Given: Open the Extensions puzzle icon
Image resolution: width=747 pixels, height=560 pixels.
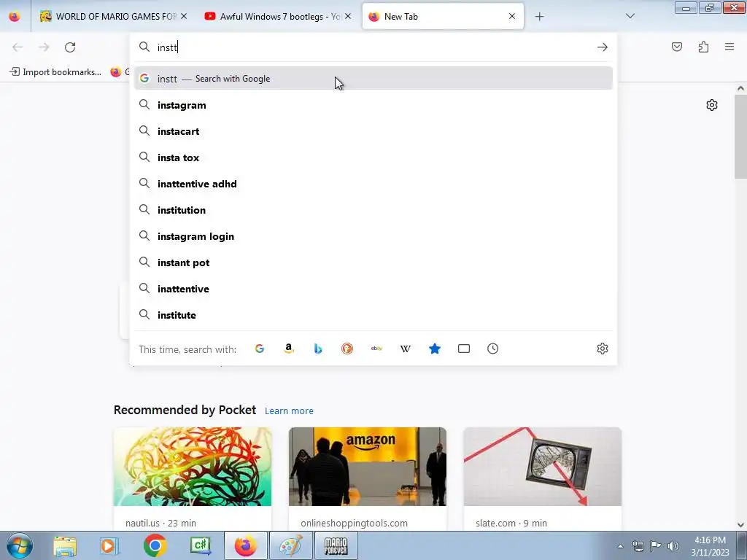Looking at the screenshot, I should pos(703,47).
